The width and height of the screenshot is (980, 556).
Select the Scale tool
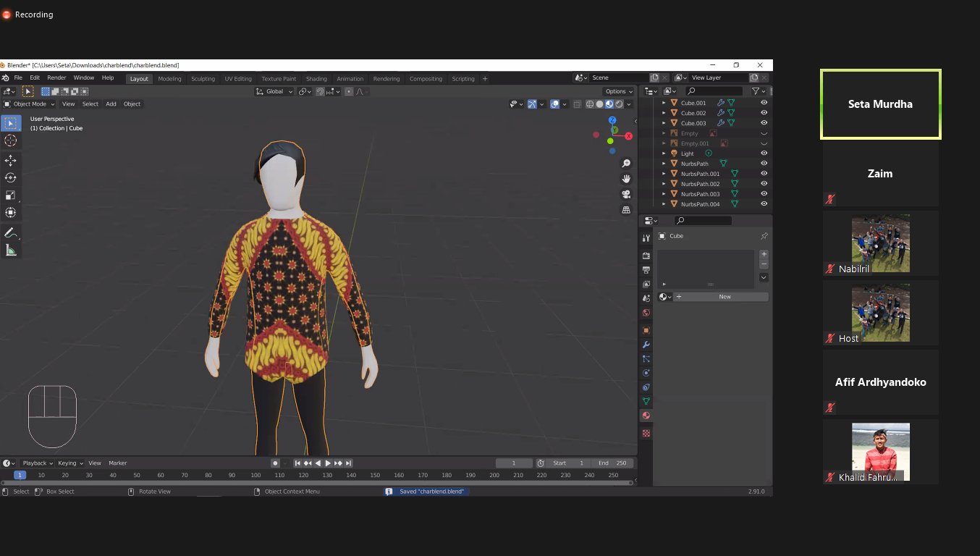(x=11, y=195)
